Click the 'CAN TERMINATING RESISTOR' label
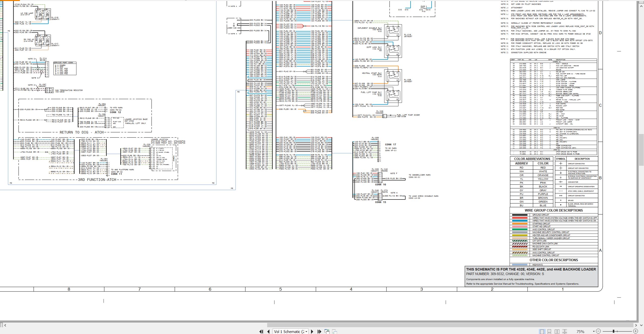 [69, 90]
